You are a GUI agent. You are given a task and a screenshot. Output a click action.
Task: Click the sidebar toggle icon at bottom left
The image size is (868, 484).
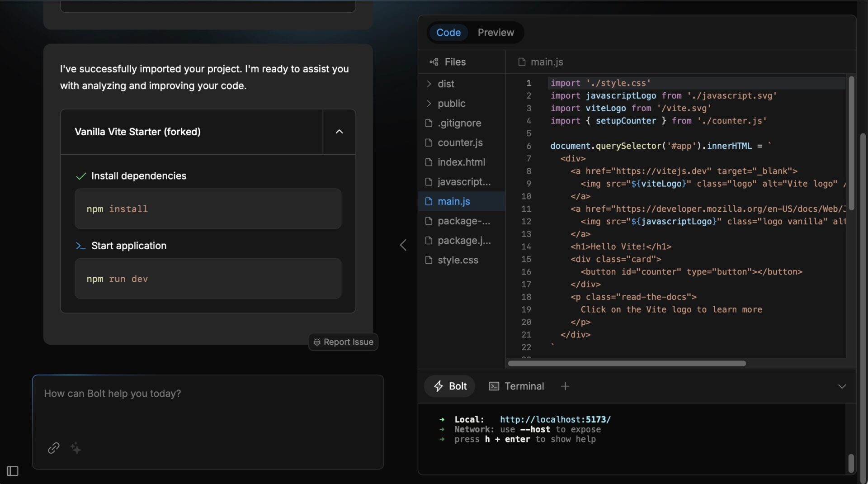pos(12,471)
